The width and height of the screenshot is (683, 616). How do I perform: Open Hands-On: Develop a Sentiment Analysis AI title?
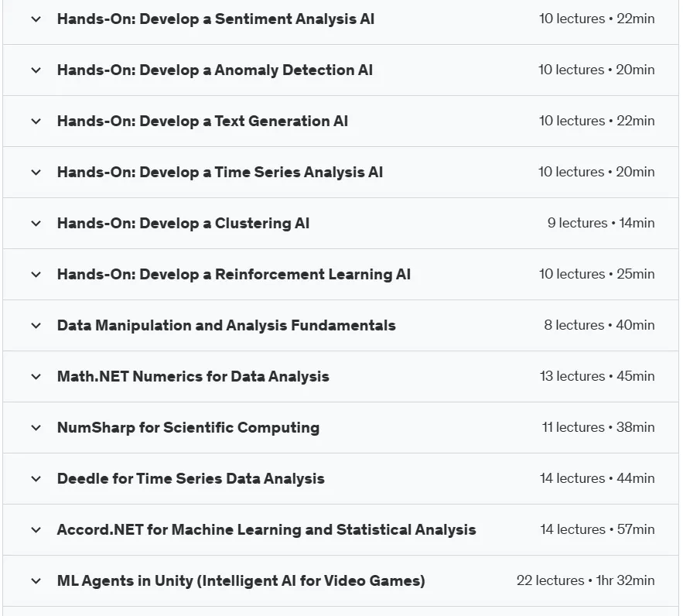216,19
